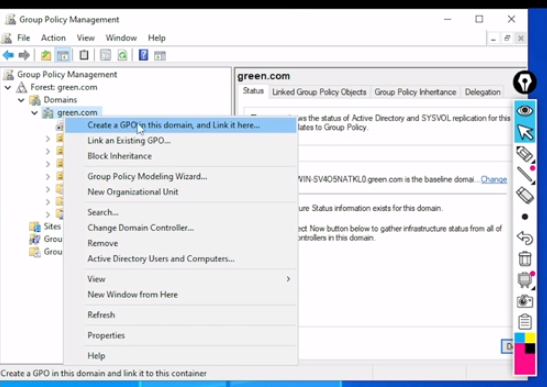Toggle the Show/Hide Action Pane toolbar icon
Image resolution: width=547 pixels, height=387 pixels.
pos(160,55)
